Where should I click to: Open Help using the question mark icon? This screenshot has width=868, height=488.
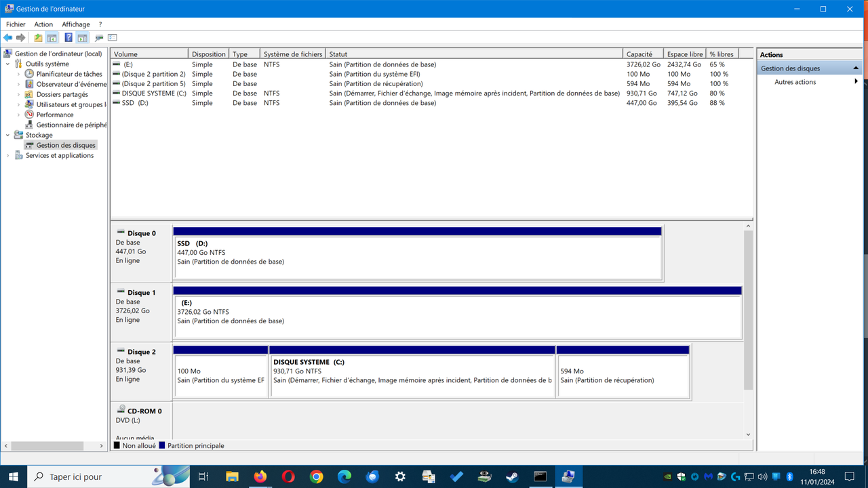coord(69,37)
